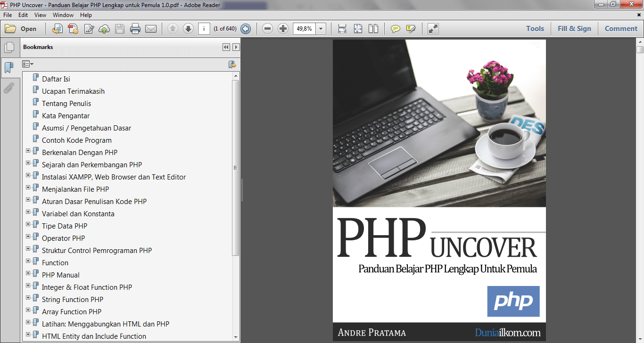Click the Page Thumbnails panel icon

(8, 48)
